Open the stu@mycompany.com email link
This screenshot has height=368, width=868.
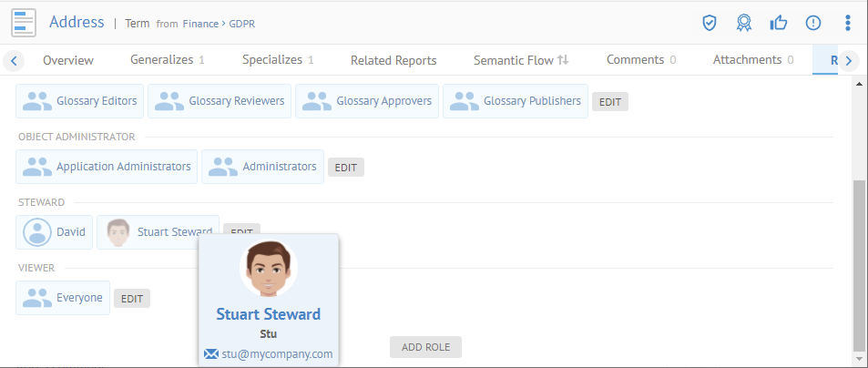[278, 354]
